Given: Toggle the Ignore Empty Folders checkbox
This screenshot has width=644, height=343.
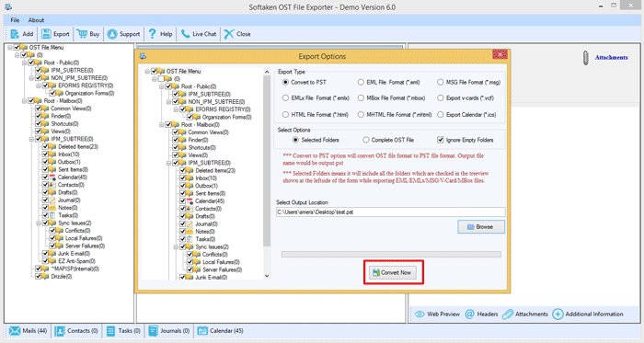Looking at the screenshot, I should click(x=441, y=140).
